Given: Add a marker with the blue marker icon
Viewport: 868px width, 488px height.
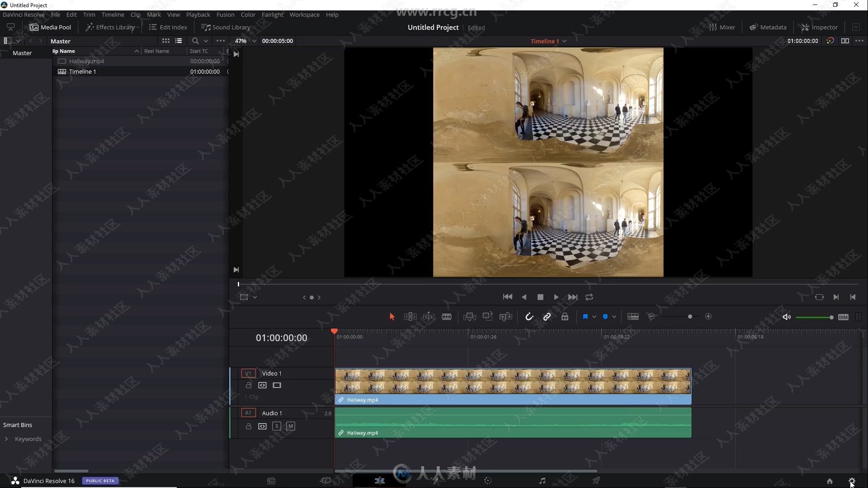Looking at the screenshot, I should [x=605, y=317].
